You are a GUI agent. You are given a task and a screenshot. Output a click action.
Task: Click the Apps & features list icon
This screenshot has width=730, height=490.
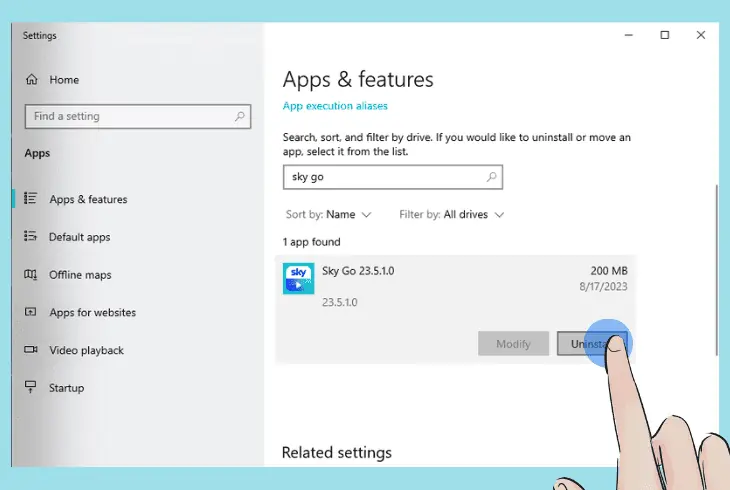(x=30, y=198)
